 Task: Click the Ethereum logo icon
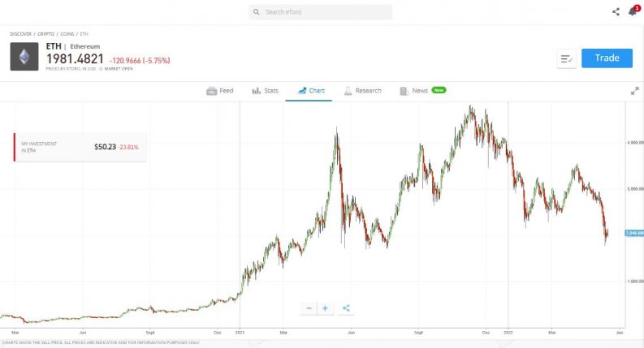(24, 57)
